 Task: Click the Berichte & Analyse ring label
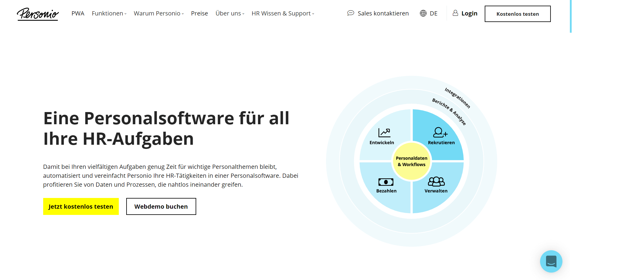(449, 111)
